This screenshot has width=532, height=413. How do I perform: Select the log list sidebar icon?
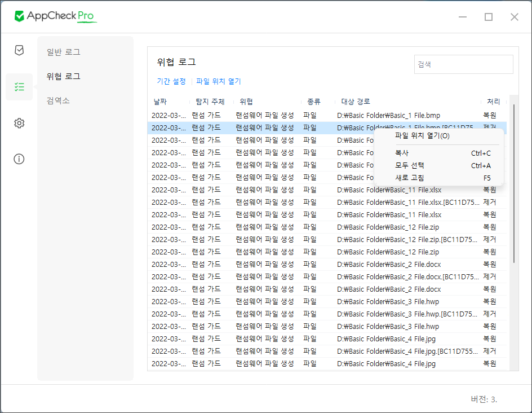click(19, 87)
